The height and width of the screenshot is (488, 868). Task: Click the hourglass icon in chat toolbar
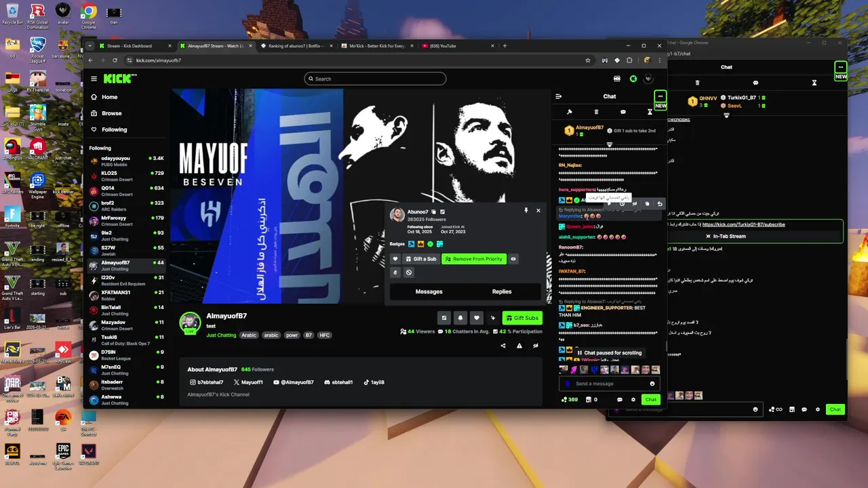(650, 112)
